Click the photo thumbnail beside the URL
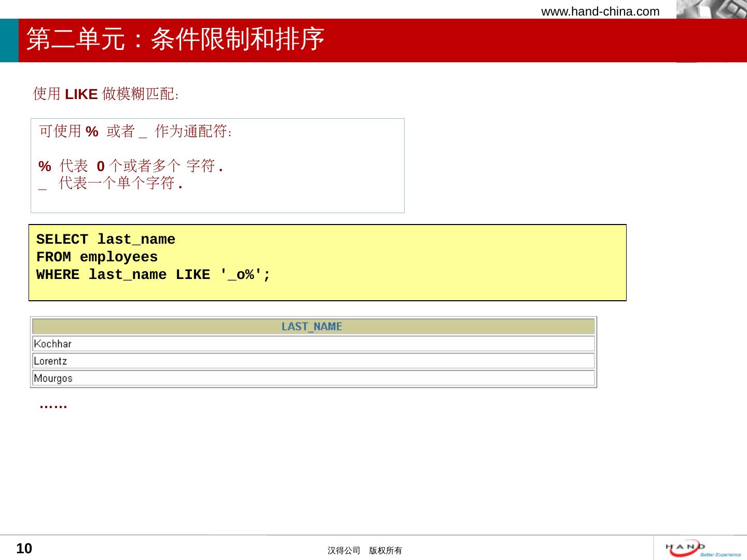Viewport: 747px width, 560px height. pos(712,9)
